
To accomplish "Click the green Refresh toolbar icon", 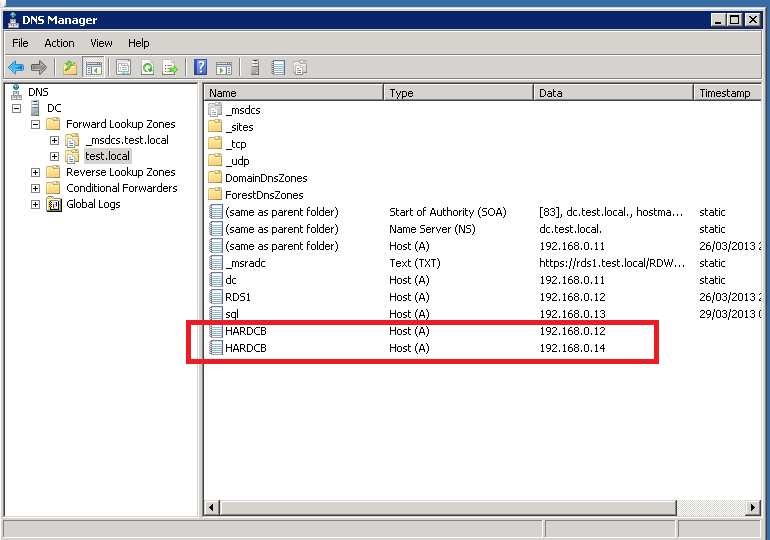I will pyautogui.click(x=147, y=67).
